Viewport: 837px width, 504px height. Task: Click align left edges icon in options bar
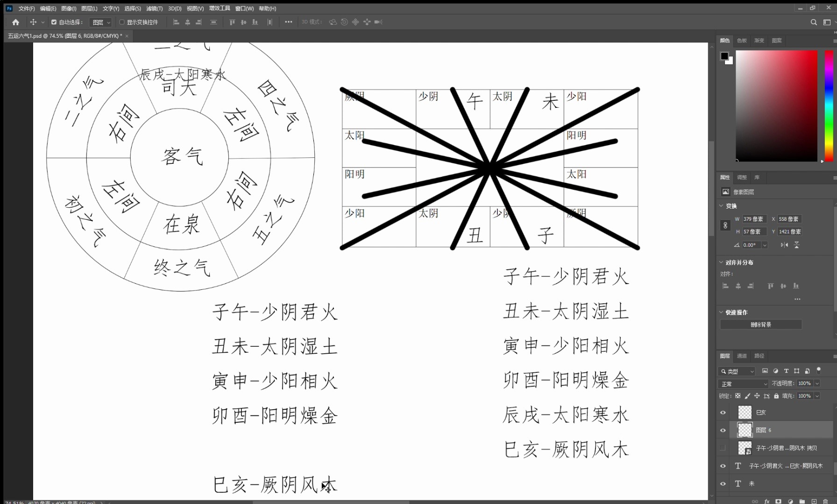(176, 22)
